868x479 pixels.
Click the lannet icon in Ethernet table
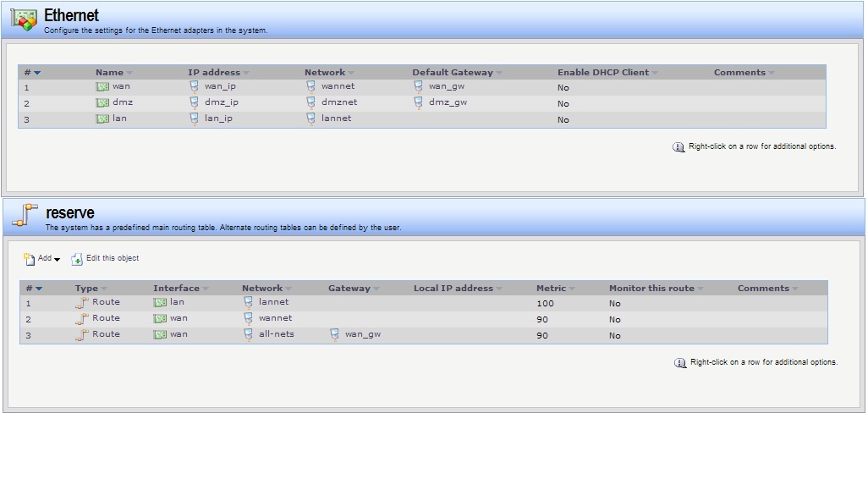pos(311,118)
